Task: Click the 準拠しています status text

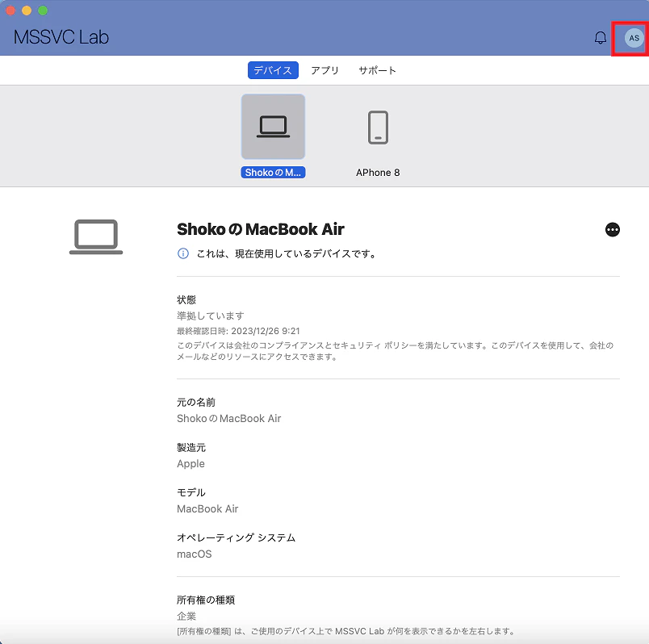Action: (210, 316)
